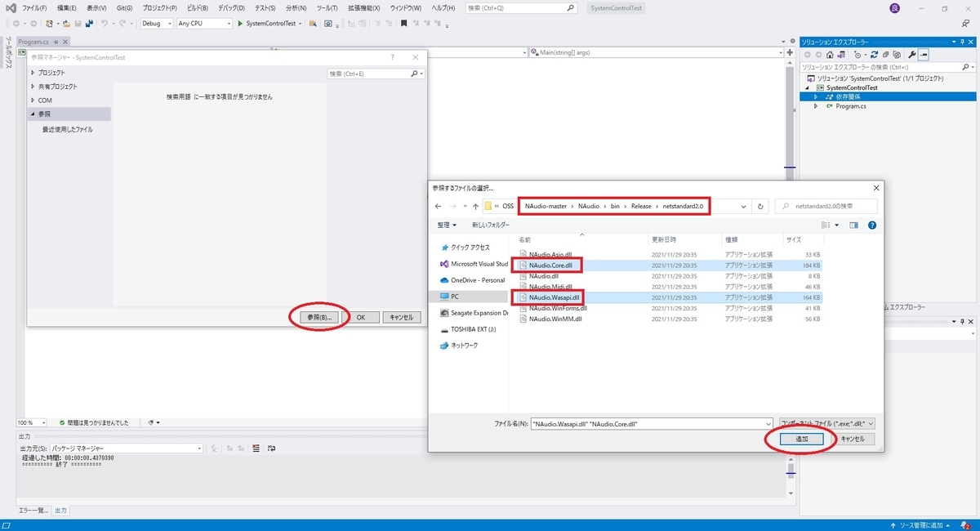Click キャンセル button in file dialog
This screenshot has height=531, width=980.
click(852, 439)
